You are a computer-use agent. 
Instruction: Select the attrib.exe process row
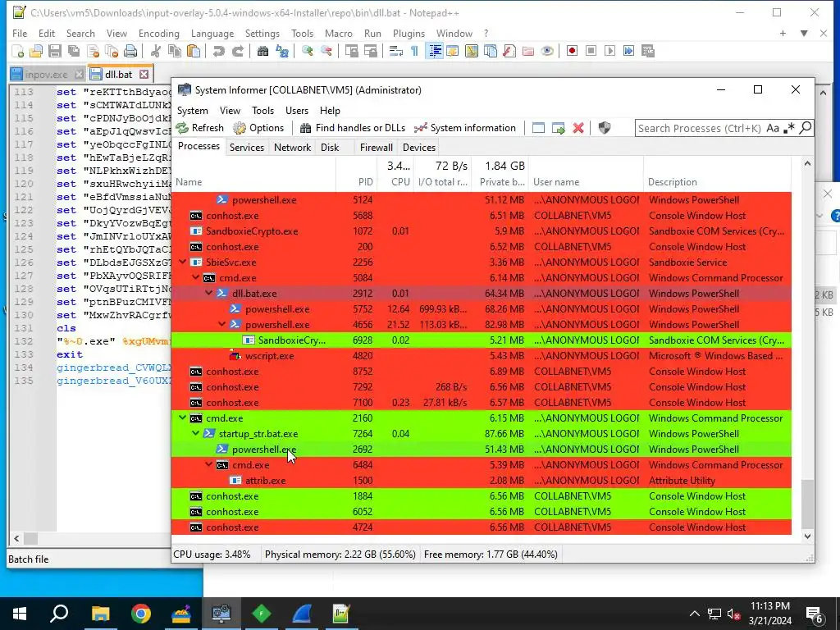click(x=481, y=481)
